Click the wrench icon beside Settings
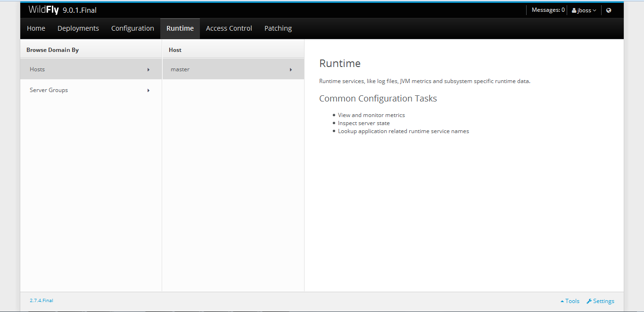 [589, 301]
